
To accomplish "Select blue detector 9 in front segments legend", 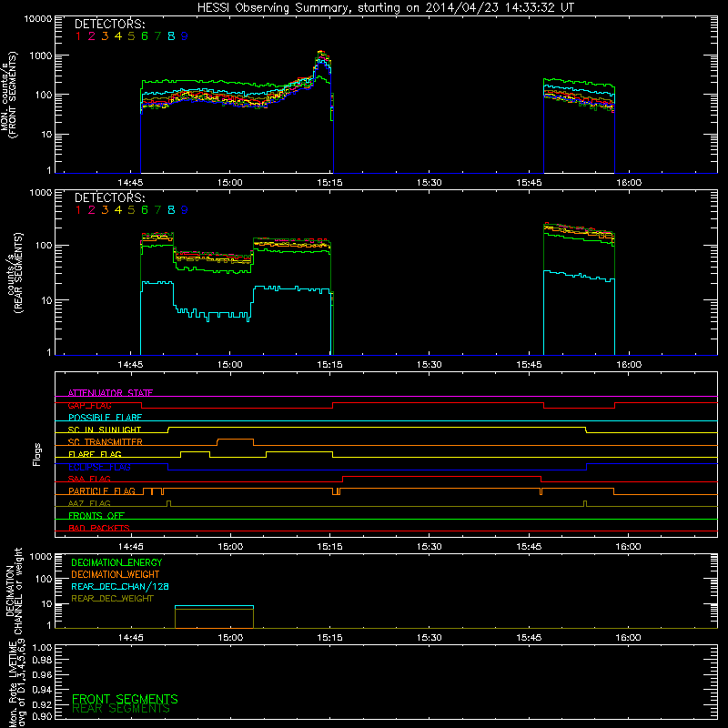I will point(185,35).
